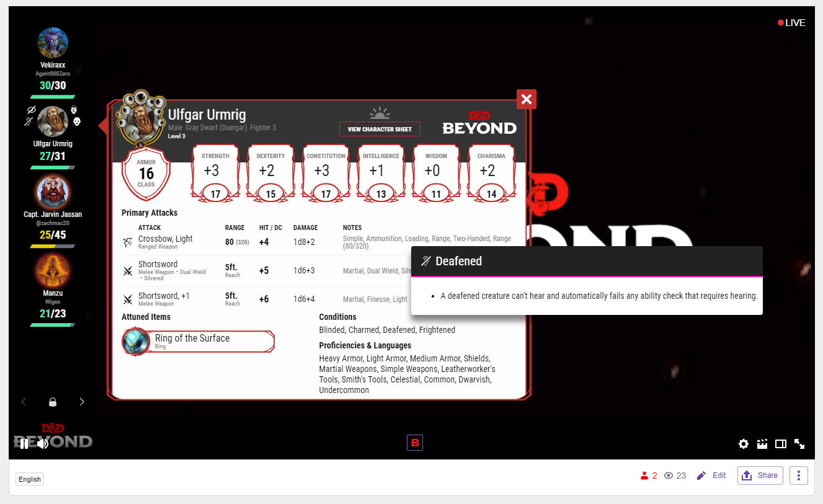Click the Crossbow, Light ranged attack icon
The height and width of the screenshot is (504, 823).
[128, 242]
